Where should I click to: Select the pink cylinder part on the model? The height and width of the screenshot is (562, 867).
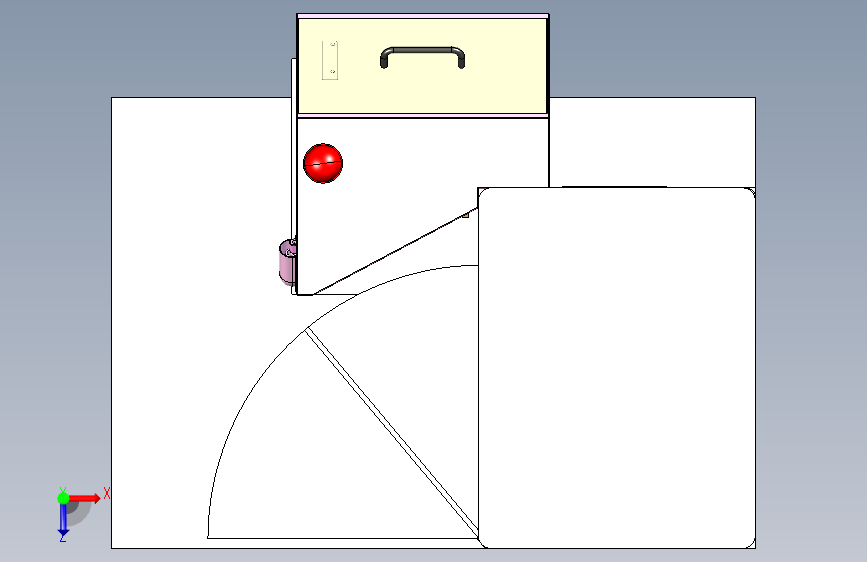click(288, 262)
